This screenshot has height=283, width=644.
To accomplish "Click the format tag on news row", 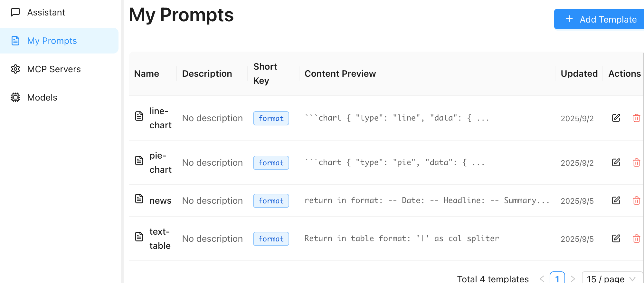I will tap(271, 201).
